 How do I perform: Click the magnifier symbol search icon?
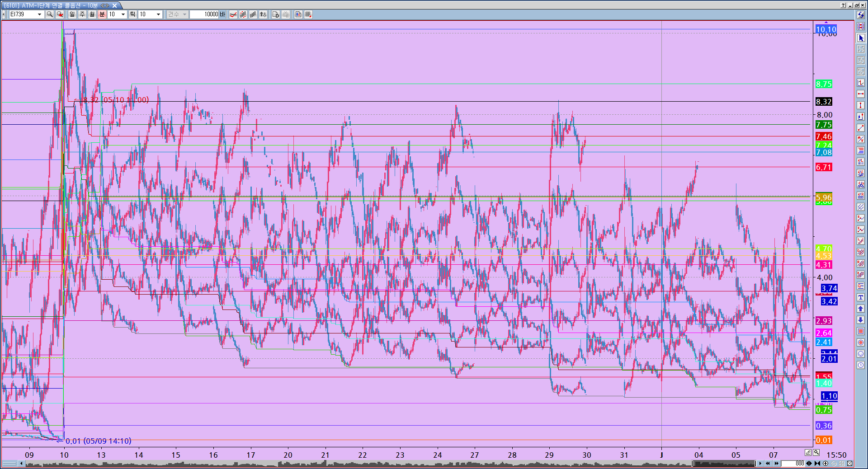coord(50,14)
